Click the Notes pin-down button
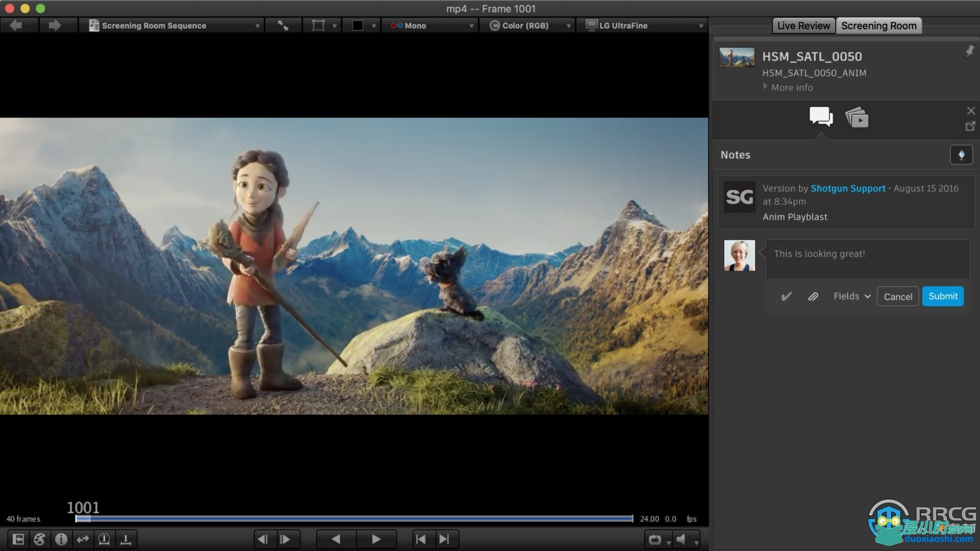Screen dimensions: 980x551 (x=961, y=155)
